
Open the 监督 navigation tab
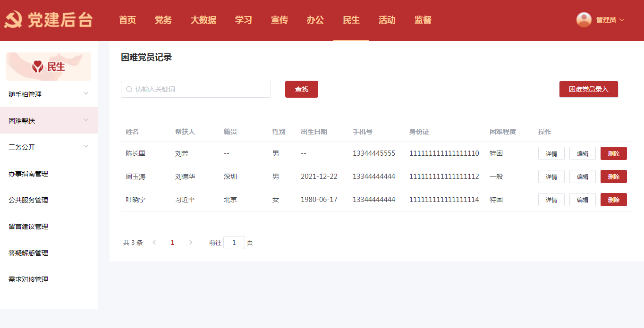[423, 20]
